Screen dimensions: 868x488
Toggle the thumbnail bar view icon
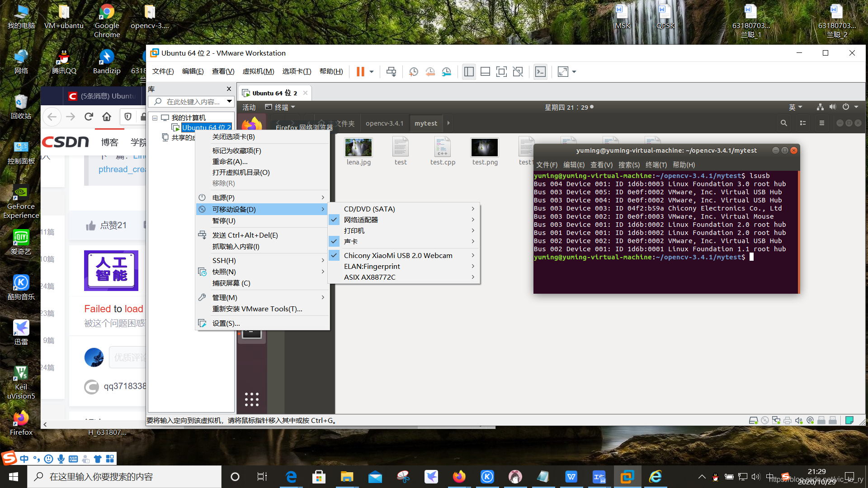(485, 71)
